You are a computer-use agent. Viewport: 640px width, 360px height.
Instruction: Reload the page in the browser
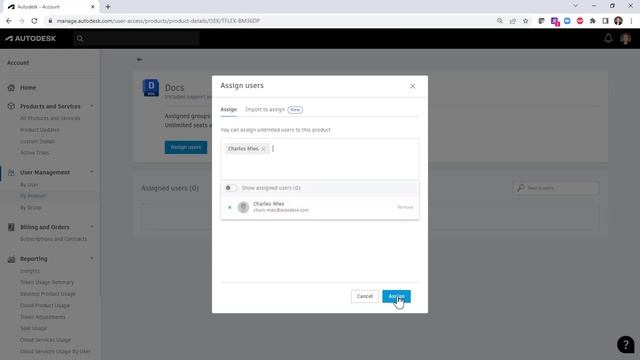[x=34, y=21]
